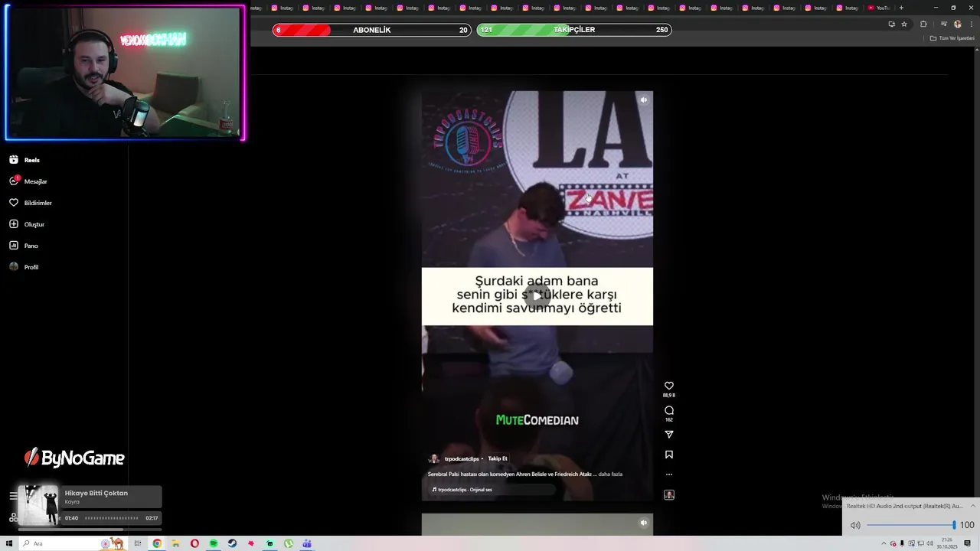This screenshot has width=980, height=551.
Task: Bookmark this page with the star icon
Action: pos(904,24)
